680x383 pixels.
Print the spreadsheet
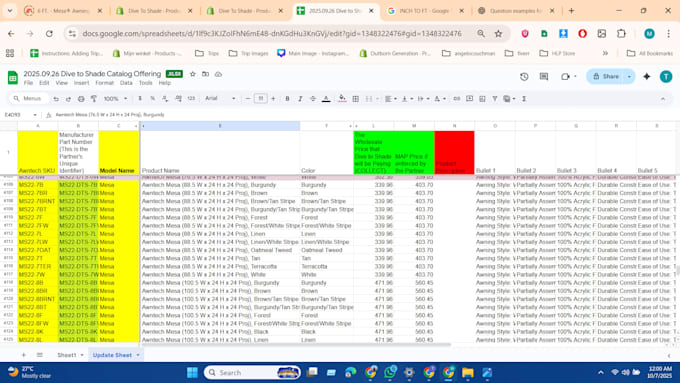click(x=81, y=99)
